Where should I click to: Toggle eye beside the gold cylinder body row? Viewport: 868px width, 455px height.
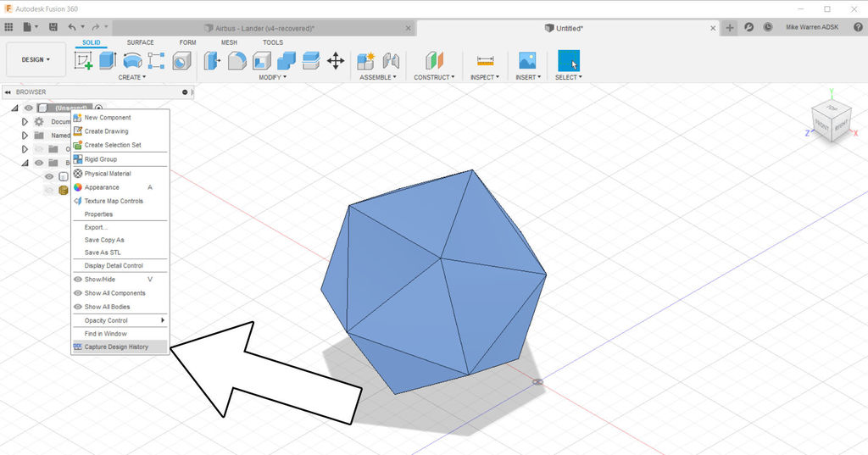click(49, 190)
